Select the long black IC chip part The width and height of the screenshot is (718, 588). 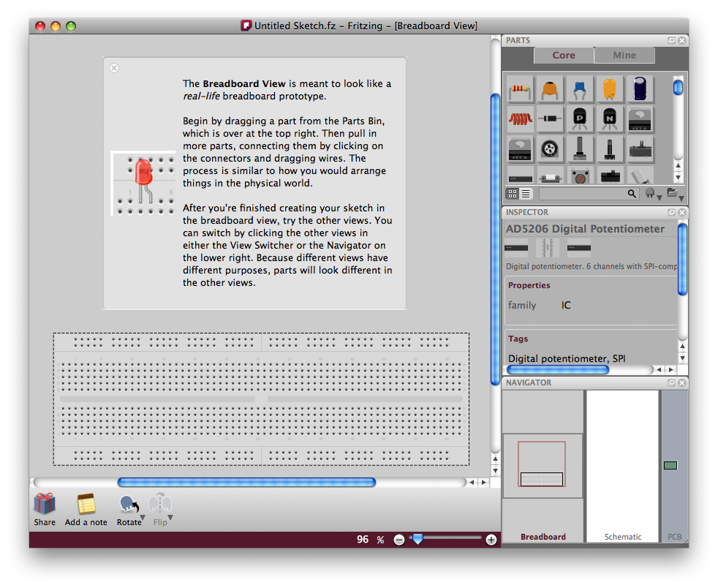[x=520, y=176]
